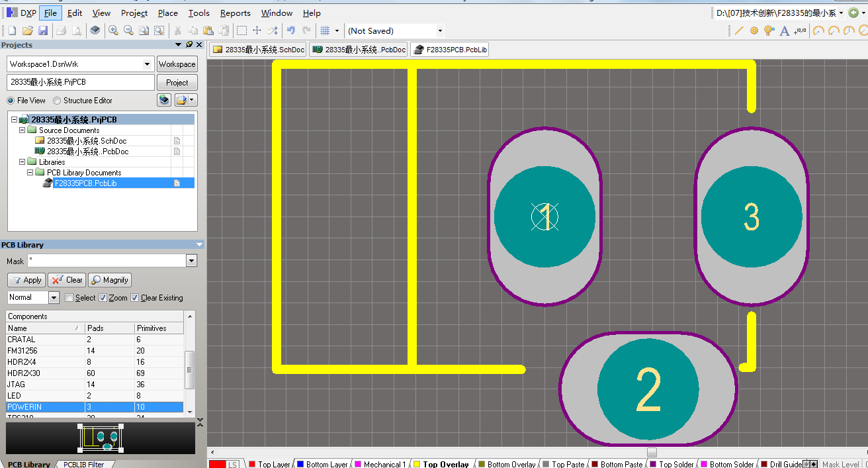Open the document path dropdown arrow
This screenshot has width=868, height=468.
tap(841, 13)
